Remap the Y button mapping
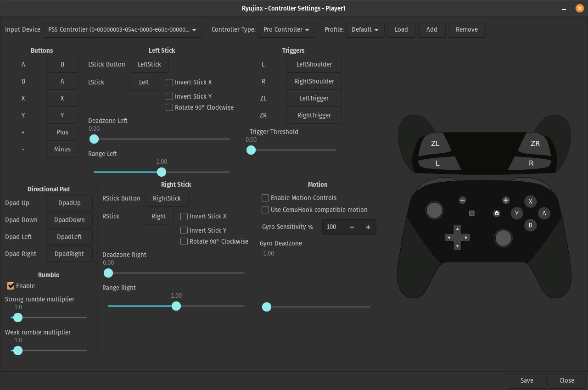The image size is (588, 390). tap(62, 116)
